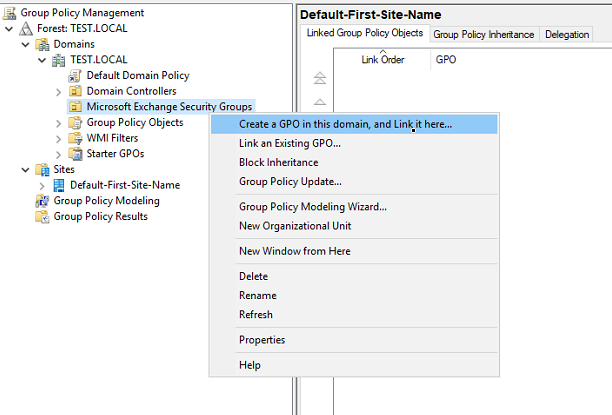Expand the WMI Filters node
This screenshot has width=612, height=415.
point(59,139)
